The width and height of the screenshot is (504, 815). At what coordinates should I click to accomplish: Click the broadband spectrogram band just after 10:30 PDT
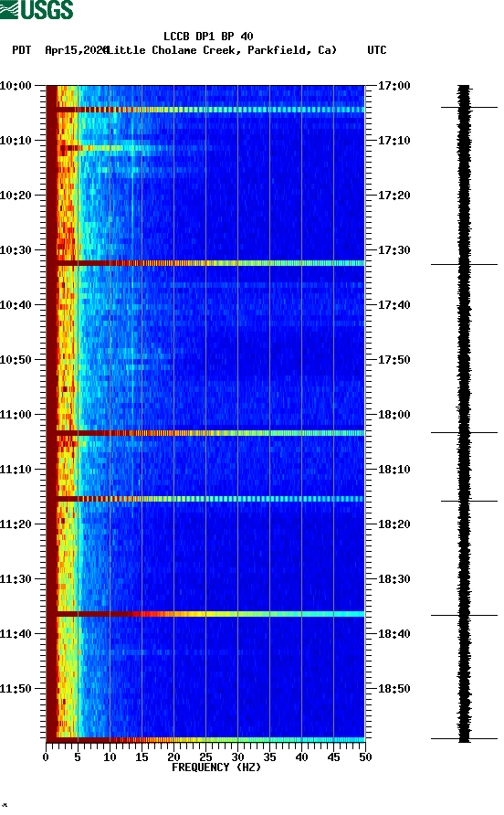click(205, 263)
